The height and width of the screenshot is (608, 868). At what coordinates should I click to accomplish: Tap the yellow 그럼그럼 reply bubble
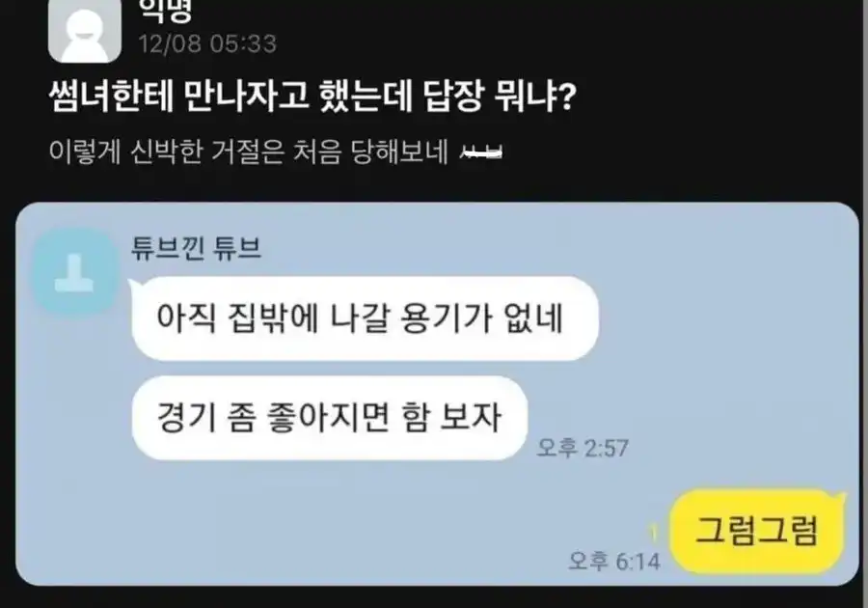756,531
